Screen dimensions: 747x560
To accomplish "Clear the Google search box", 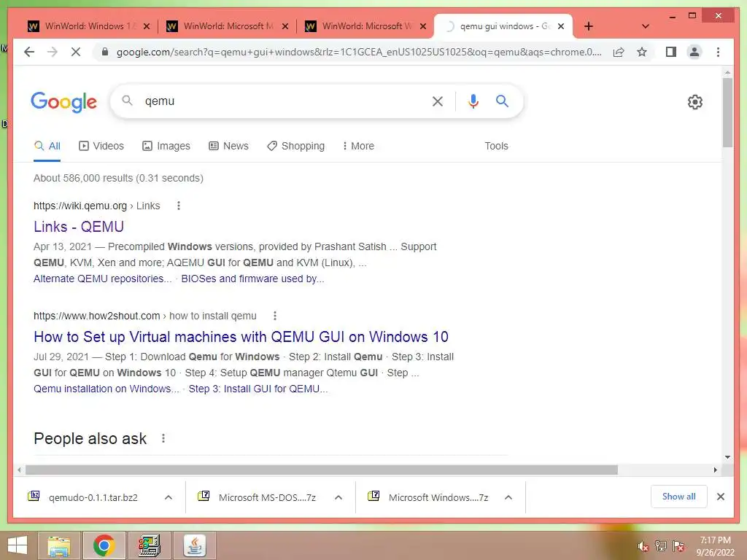I will [x=438, y=101].
